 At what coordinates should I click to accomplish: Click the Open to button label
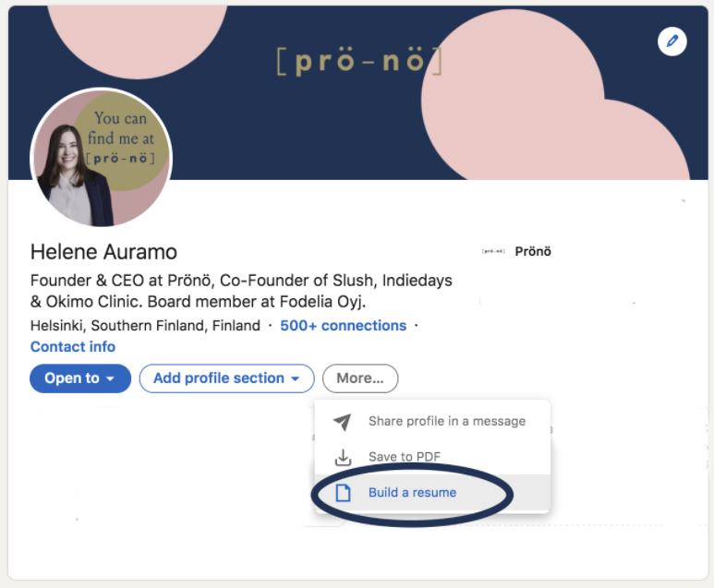pyautogui.click(x=72, y=378)
